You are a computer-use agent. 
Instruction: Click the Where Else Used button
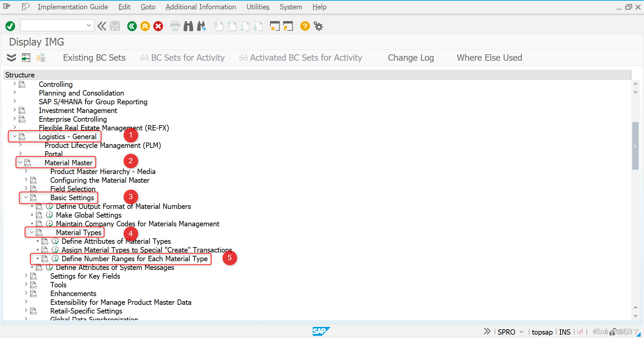(x=489, y=58)
